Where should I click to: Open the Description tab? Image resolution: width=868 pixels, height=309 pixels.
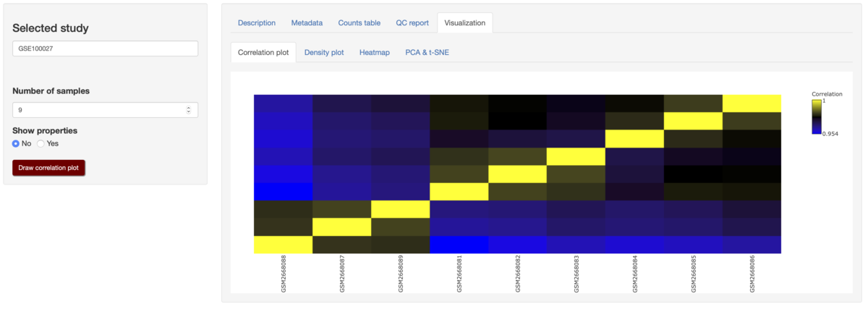(257, 22)
